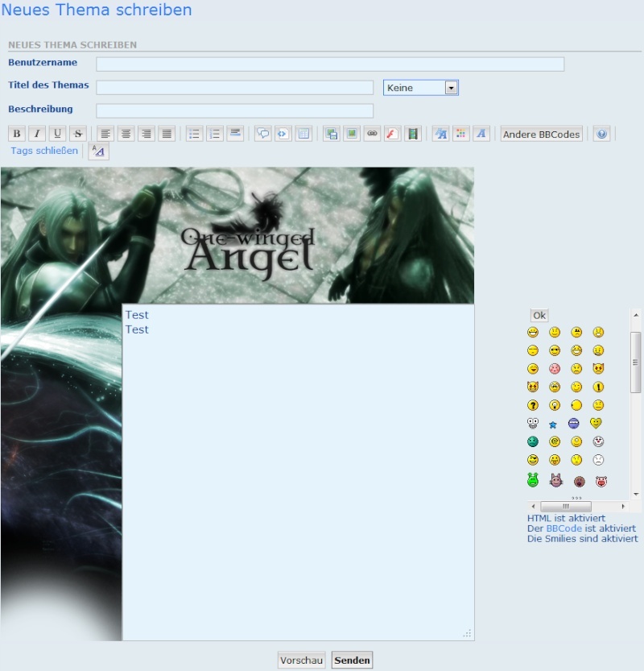644x671 pixels.
Task: Insert the sunglasses cool smiley
Action: click(555, 351)
